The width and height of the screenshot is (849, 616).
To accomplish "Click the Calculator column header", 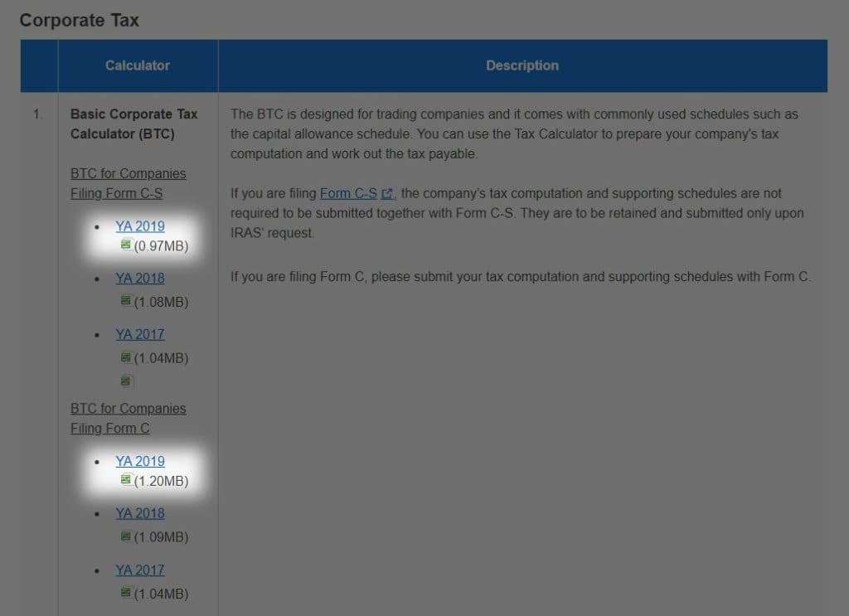I will [138, 65].
